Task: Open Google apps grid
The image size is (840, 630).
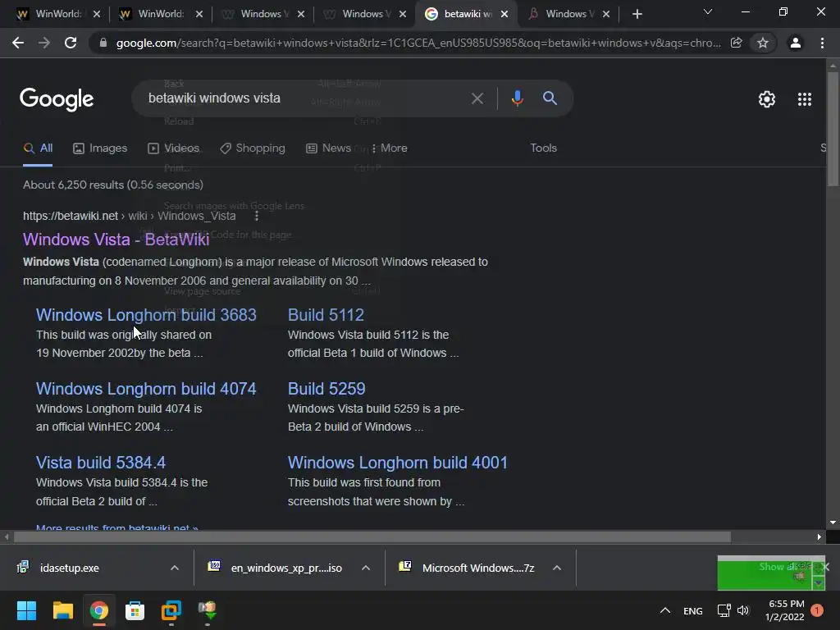Action: click(805, 99)
